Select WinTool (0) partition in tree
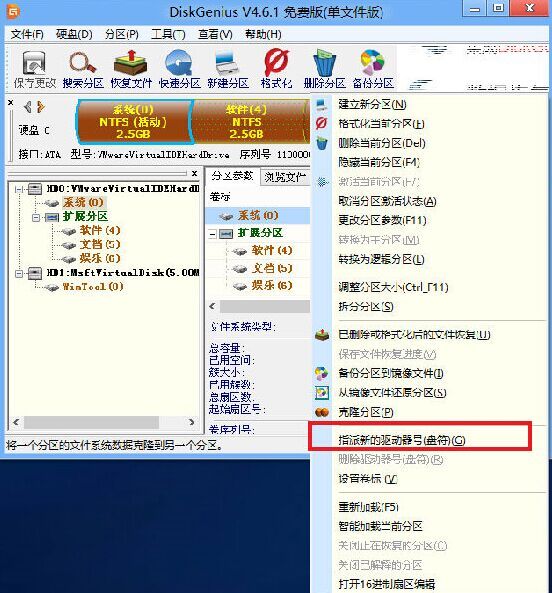 click(x=93, y=287)
